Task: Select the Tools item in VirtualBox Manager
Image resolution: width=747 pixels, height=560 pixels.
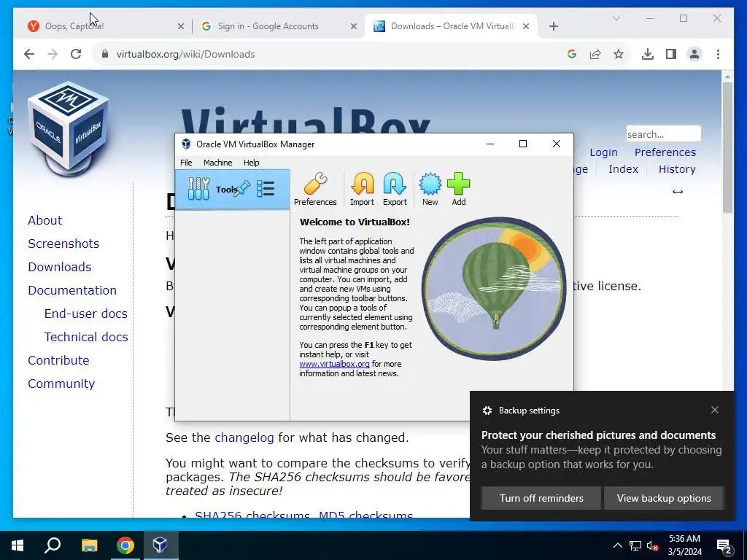Action: pyautogui.click(x=232, y=189)
